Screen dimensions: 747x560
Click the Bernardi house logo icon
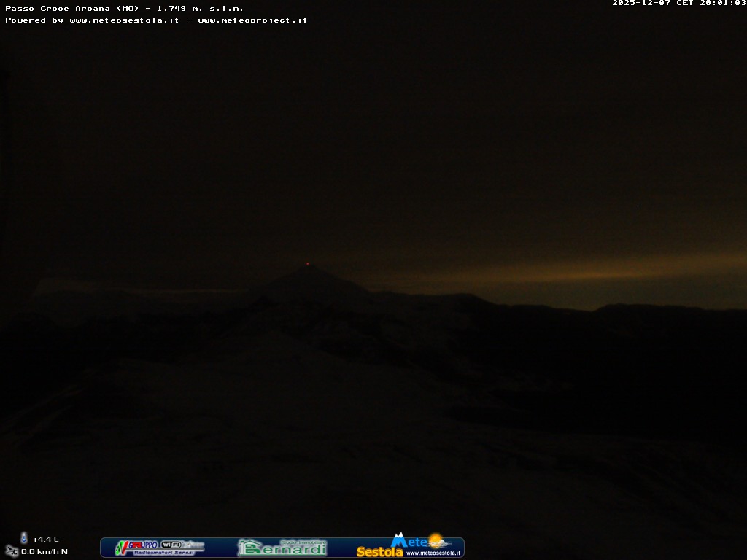pos(248,547)
